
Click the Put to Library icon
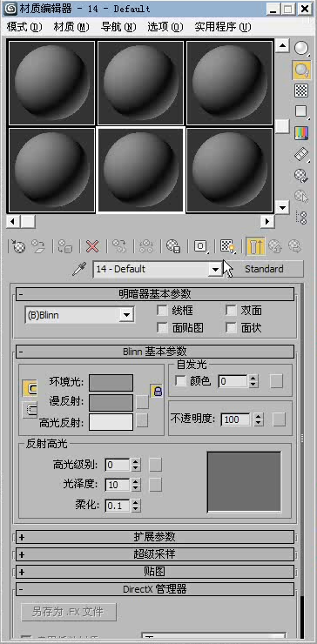[173, 246]
